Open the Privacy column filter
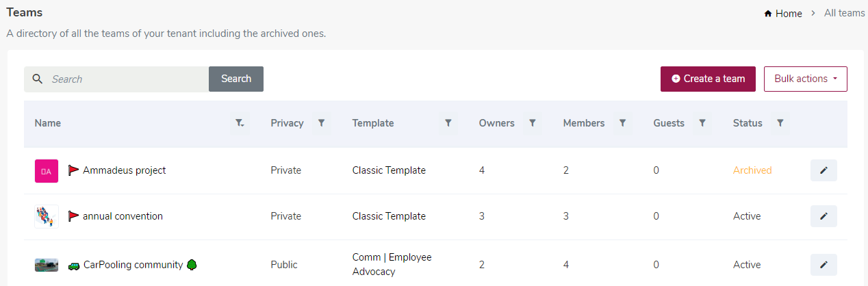The width and height of the screenshot is (868, 286). point(321,123)
